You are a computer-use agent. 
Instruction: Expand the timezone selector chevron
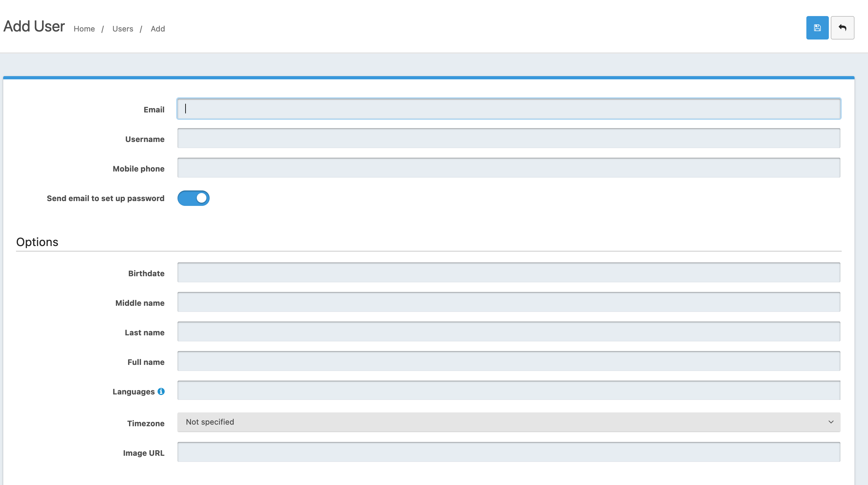(x=830, y=422)
